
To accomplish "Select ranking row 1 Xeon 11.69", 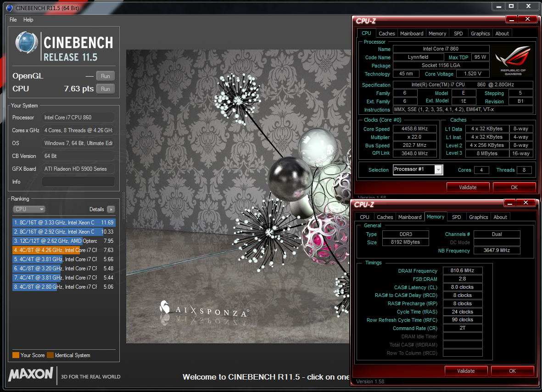I will coord(64,223).
